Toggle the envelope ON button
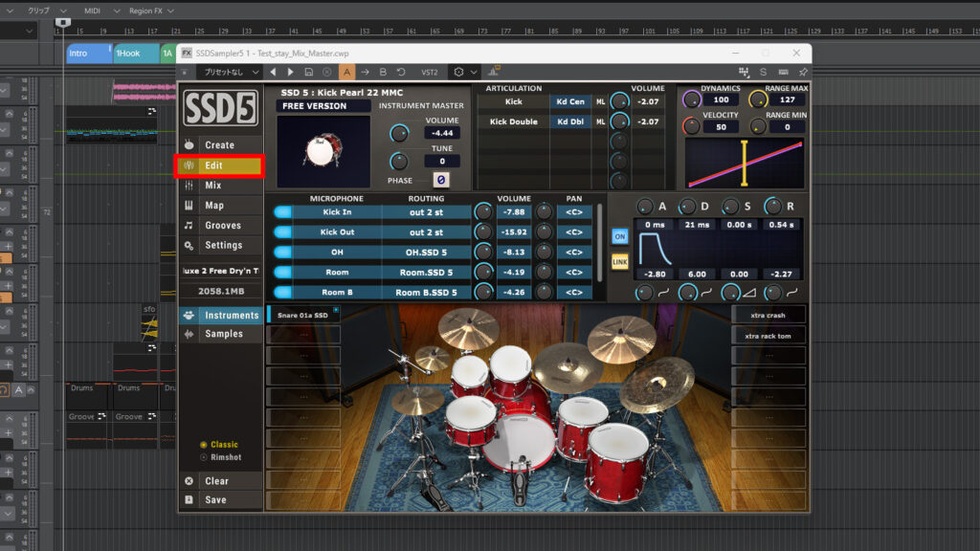The image size is (980, 551). click(620, 236)
